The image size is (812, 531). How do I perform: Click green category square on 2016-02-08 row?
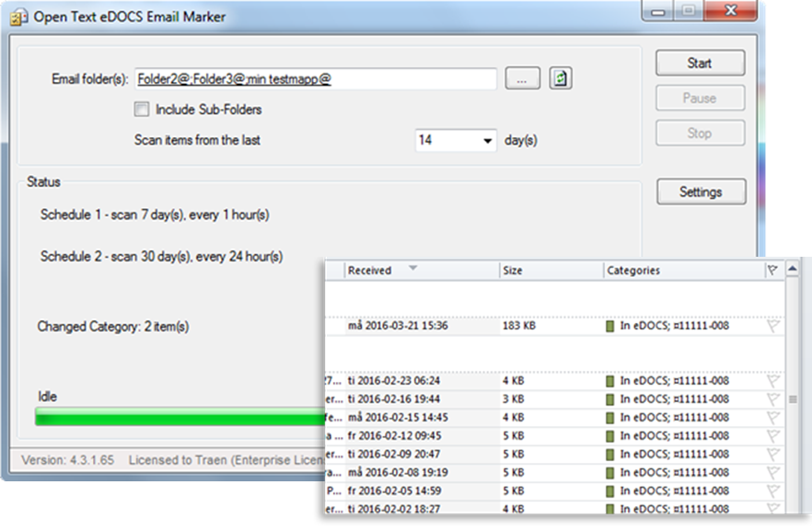[610, 473]
